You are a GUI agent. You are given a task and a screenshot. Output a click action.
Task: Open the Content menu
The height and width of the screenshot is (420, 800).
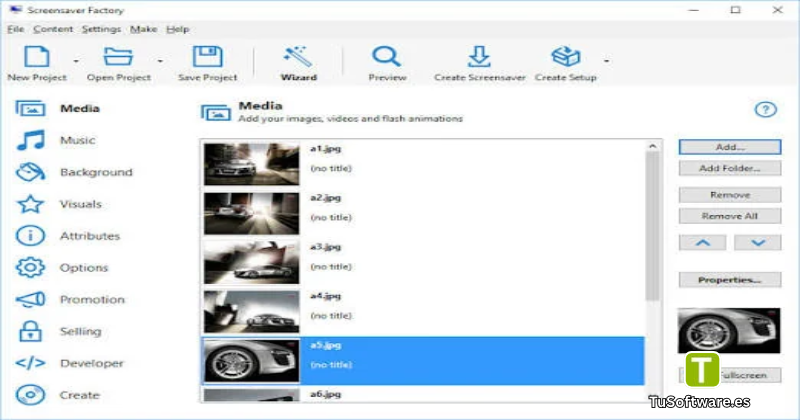click(x=53, y=29)
